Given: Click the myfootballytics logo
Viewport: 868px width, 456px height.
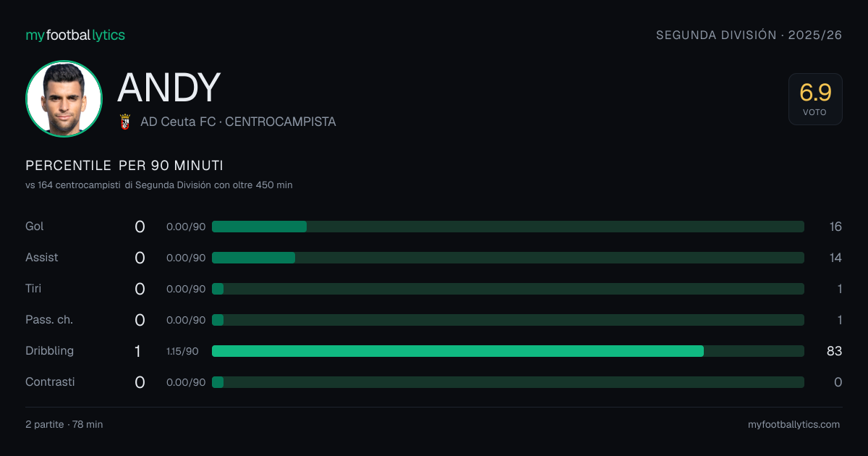Looking at the screenshot, I should click(75, 35).
